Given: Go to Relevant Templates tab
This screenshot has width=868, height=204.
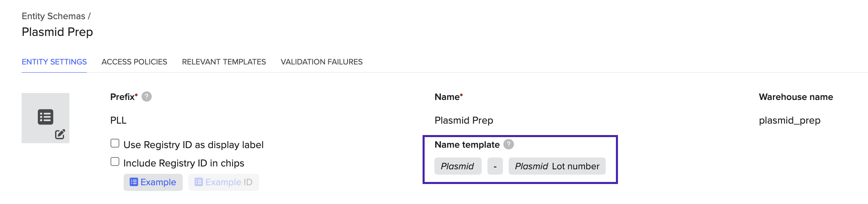Looking at the screenshot, I should (x=224, y=62).
